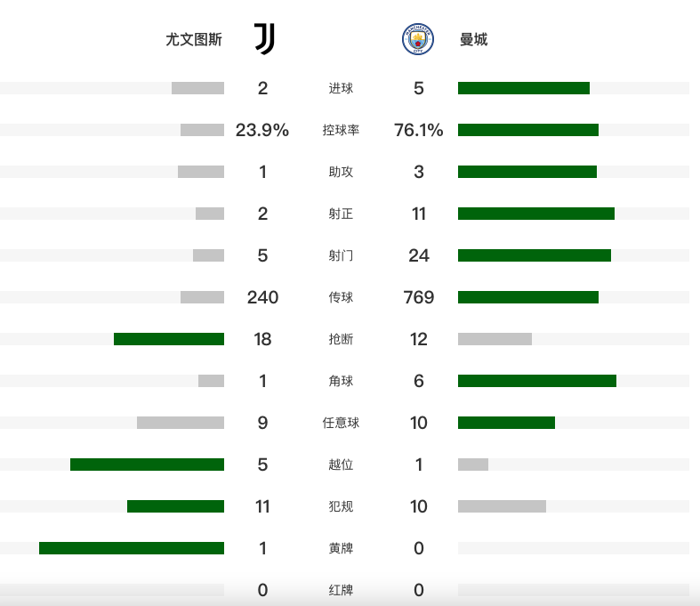The image size is (700, 606).
Task: Click Manchester City's gray 犯规 bar
Action: click(502, 506)
